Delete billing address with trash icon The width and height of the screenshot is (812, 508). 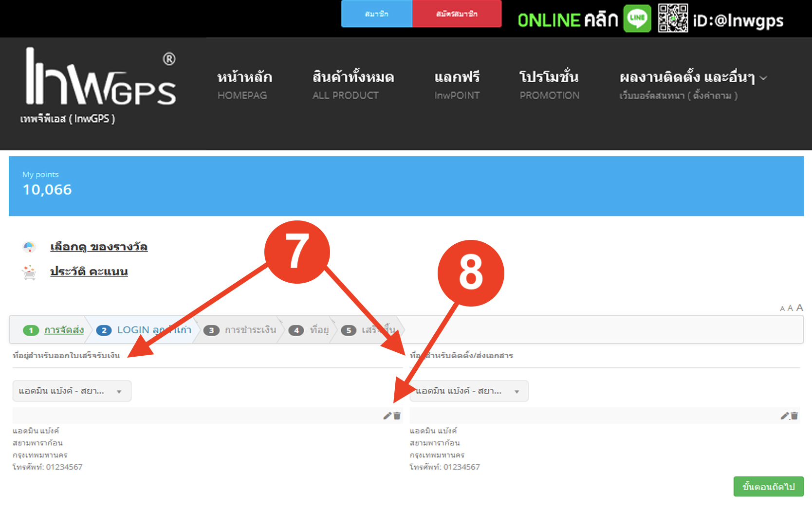[x=397, y=416]
